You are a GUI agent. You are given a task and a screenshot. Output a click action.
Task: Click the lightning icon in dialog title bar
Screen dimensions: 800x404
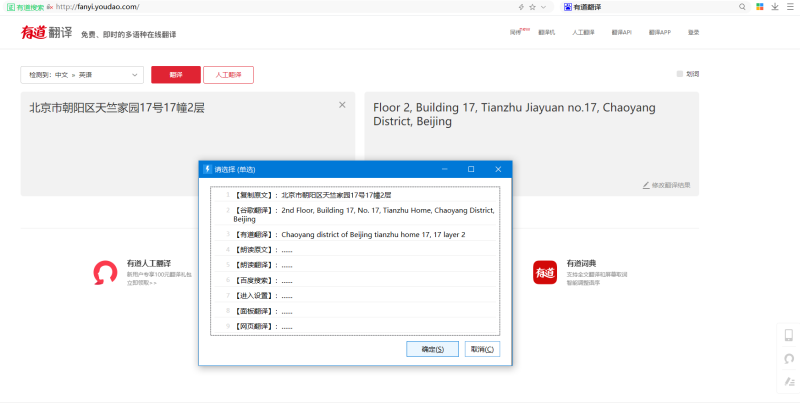(207, 169)
